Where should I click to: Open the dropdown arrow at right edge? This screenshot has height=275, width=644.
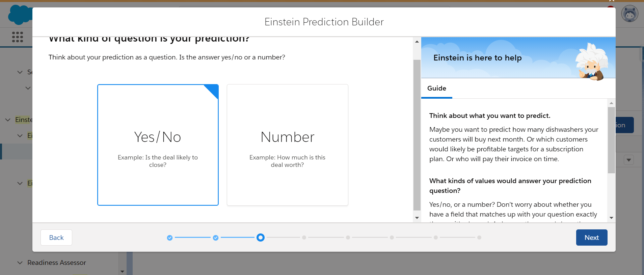coord(628,160)
